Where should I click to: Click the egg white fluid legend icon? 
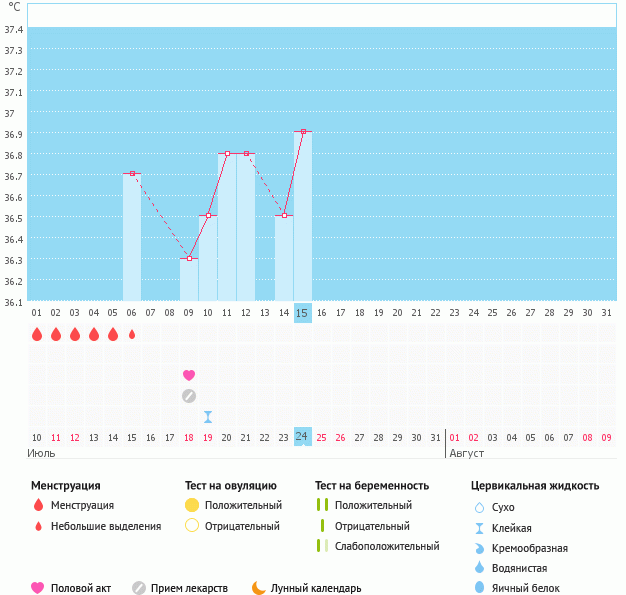(479, 588)
